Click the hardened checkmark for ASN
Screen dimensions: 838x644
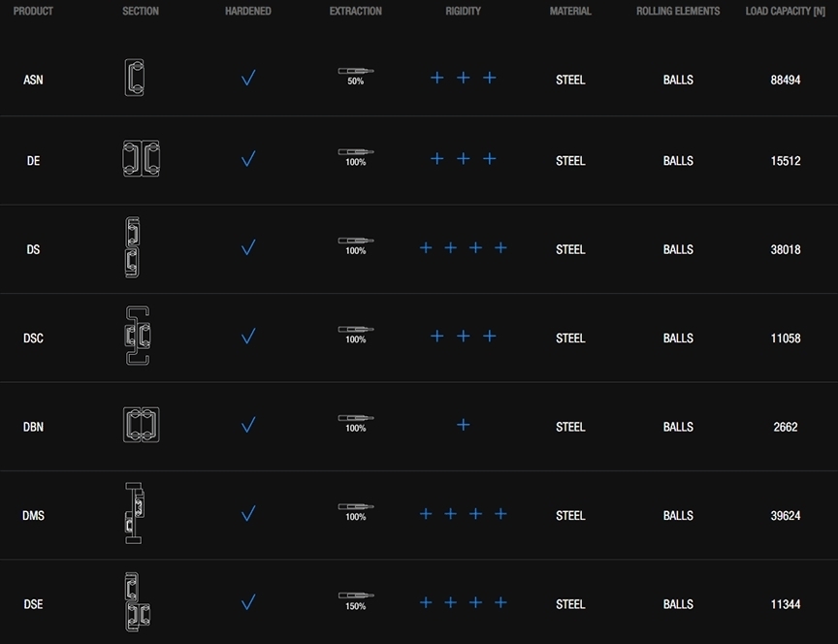pyautogui.click(x=248, y=79)
